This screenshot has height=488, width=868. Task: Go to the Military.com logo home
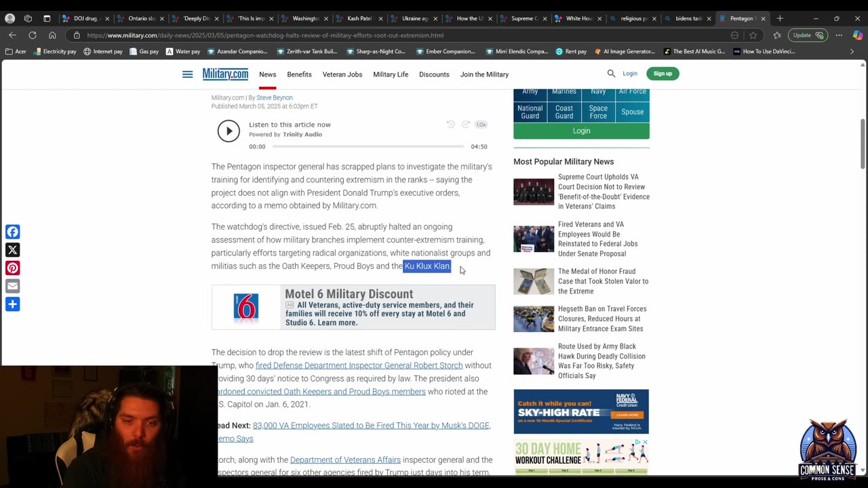(225, 75)
